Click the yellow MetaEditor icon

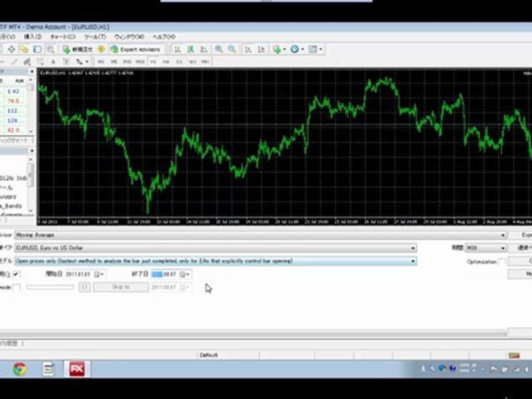click(x=101, y=49)
